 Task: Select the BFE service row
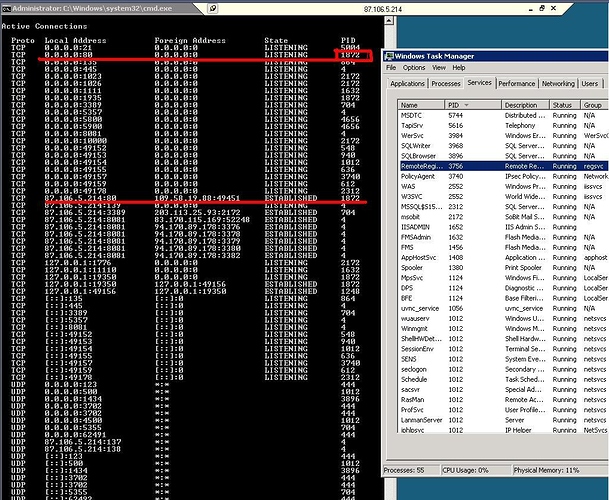tap(503, 298)
